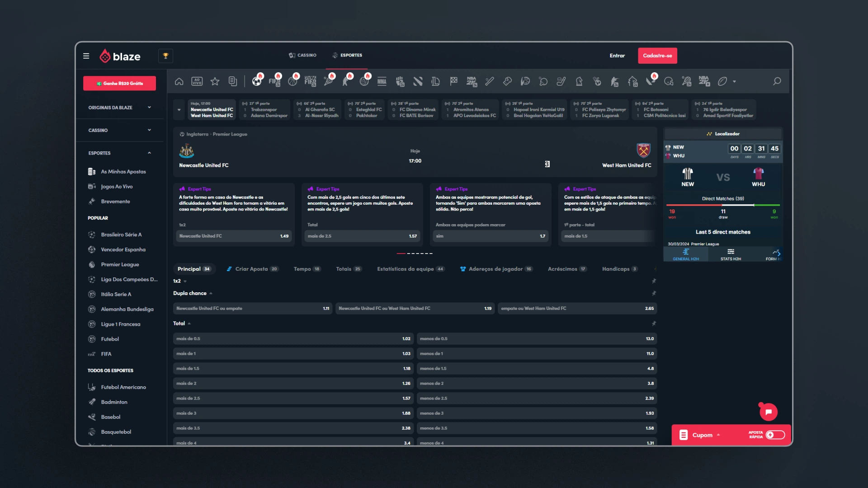The height and width of the screenshot is (488, 868).
Task: Select the Trabzonspor vs Adana Demirspor live card
Action: click(265, 110)
